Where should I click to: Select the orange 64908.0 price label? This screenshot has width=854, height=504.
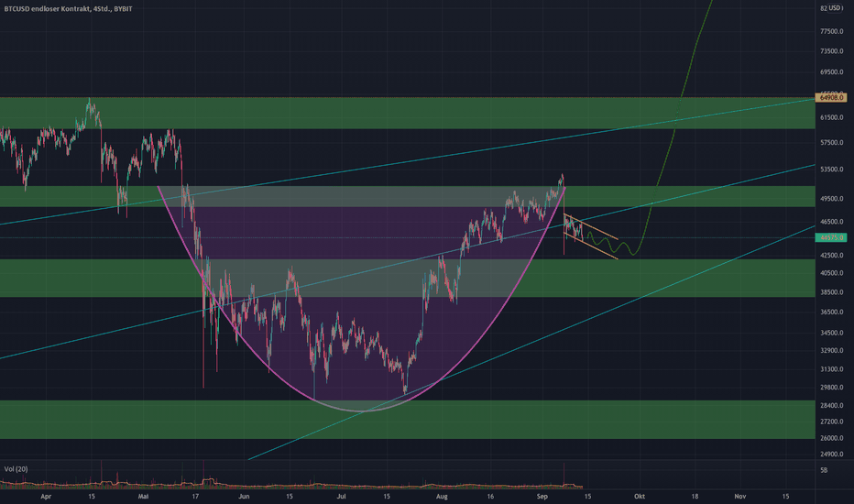click(831, 97)
